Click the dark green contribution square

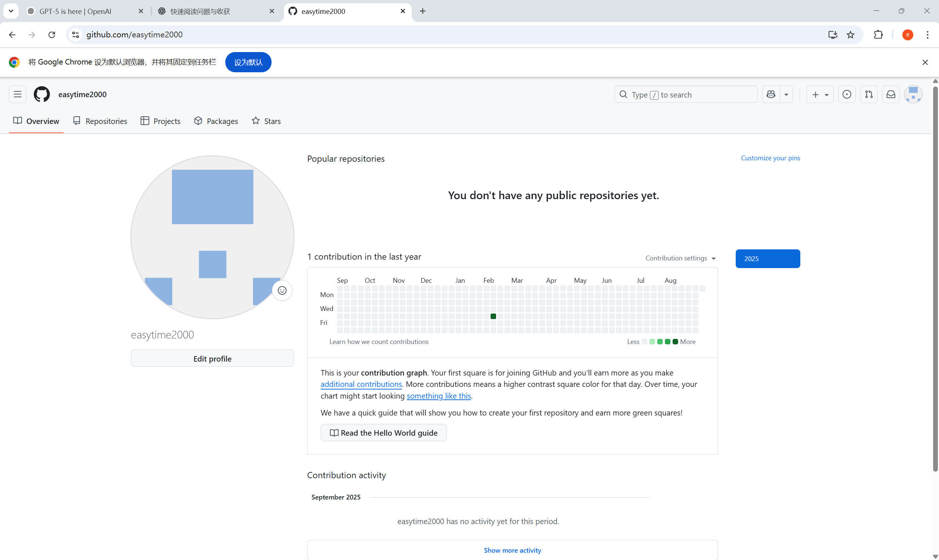pos(493,316)
